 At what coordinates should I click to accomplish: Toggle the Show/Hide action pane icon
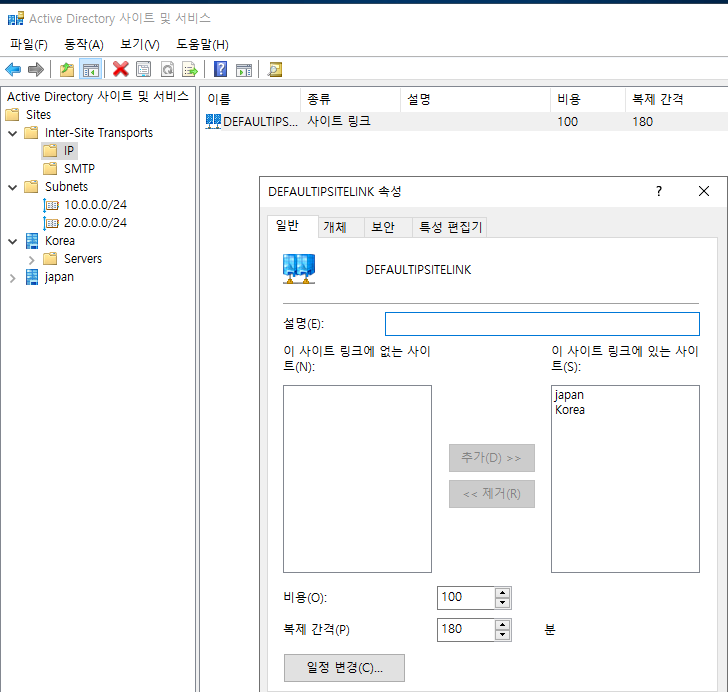click(244, 70)
